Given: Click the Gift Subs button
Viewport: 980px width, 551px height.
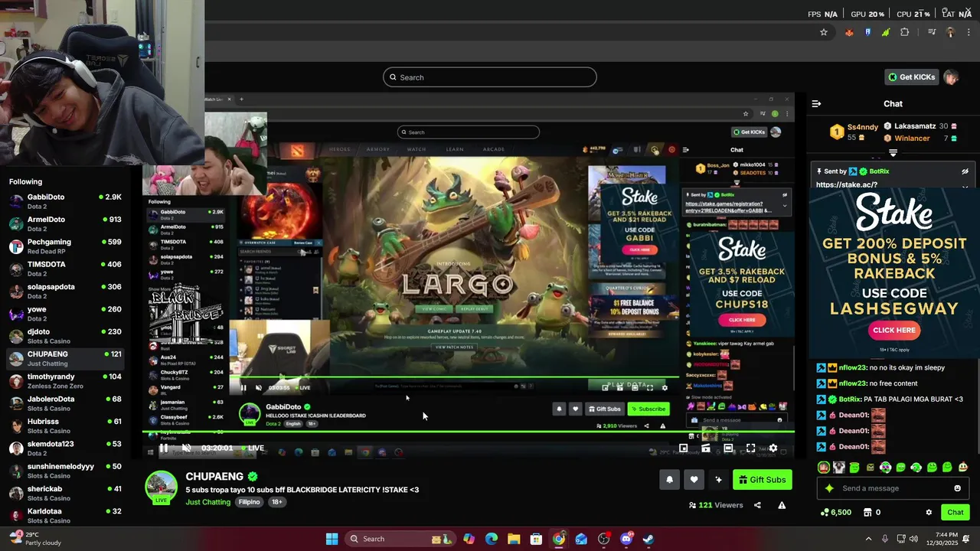Looking at the screenshot, I should 762,480.
